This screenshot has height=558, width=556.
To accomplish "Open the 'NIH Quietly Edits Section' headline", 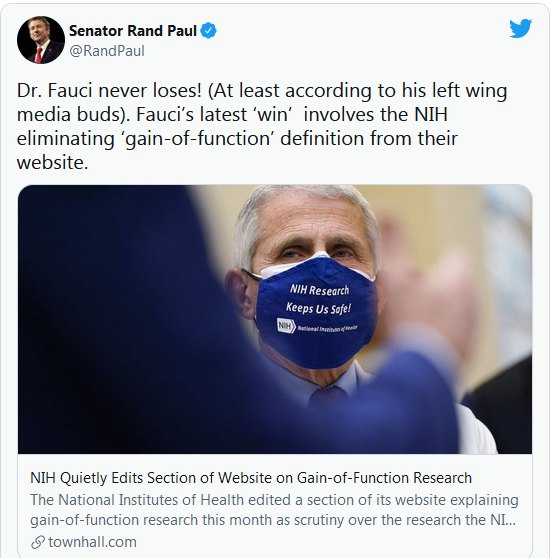I will [251, 478].
